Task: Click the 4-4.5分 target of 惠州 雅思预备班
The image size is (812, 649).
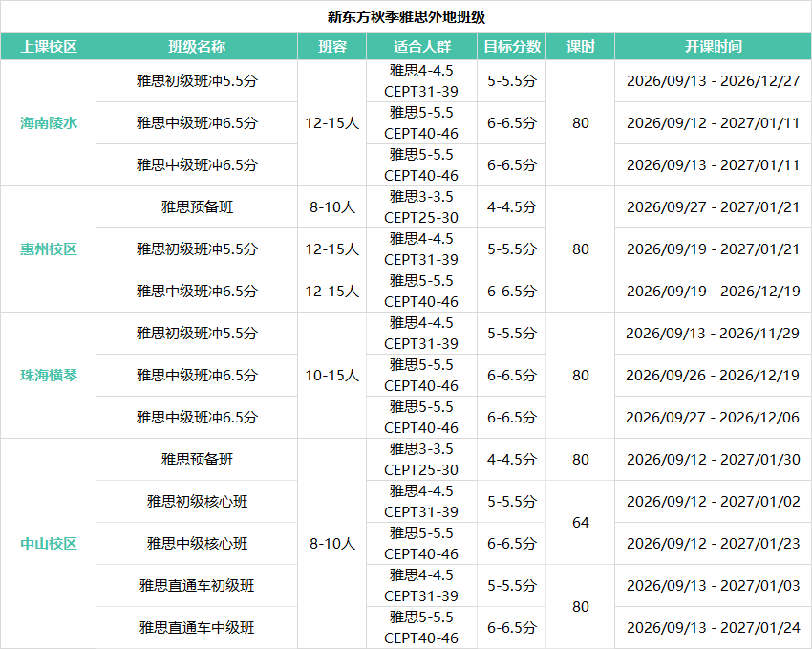Action: click(512, 207)
